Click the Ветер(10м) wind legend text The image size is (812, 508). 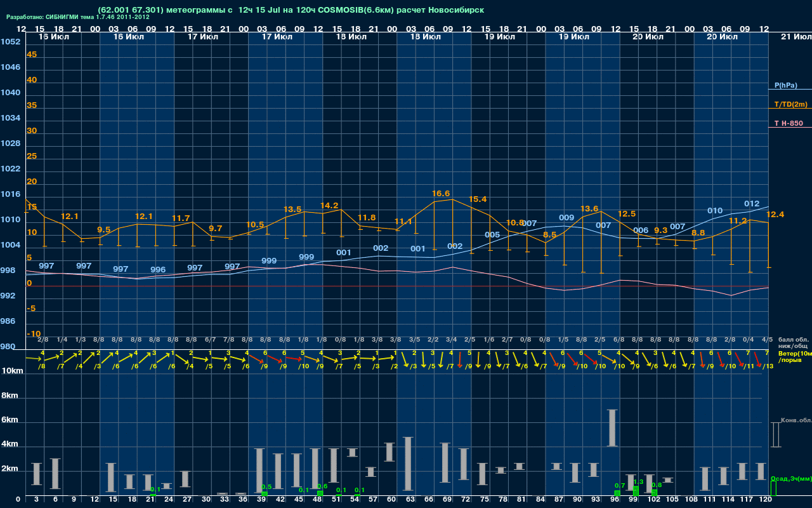point(794,353)
